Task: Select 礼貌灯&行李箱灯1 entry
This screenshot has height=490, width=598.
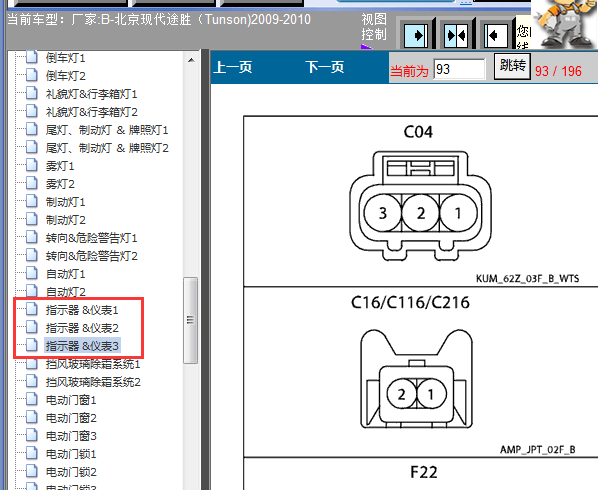Action: pos(92,94)
